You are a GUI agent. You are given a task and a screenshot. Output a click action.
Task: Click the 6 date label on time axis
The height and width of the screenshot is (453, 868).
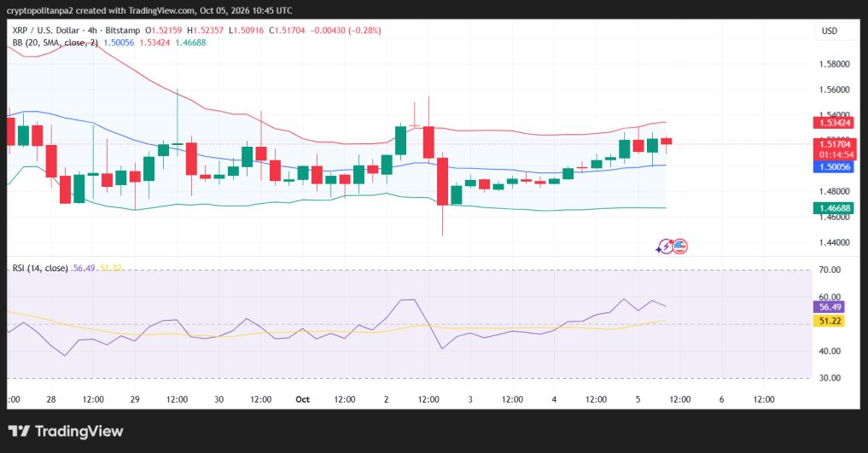[x=722, y=399]
